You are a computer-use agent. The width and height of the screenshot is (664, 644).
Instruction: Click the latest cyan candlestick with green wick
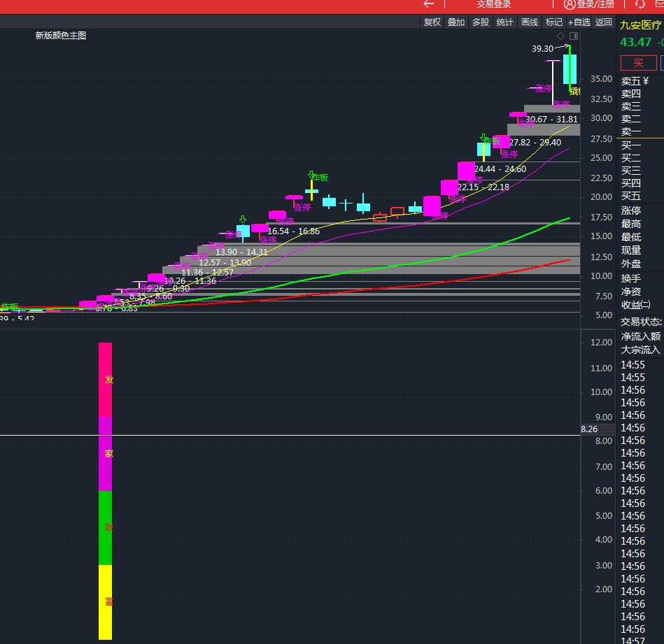(x=570, y=69)
